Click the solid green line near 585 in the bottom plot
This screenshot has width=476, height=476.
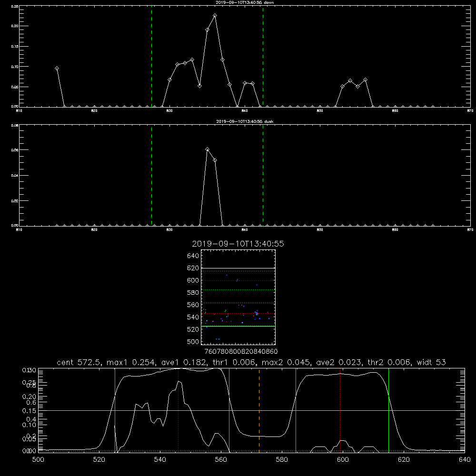click(296, 410)
